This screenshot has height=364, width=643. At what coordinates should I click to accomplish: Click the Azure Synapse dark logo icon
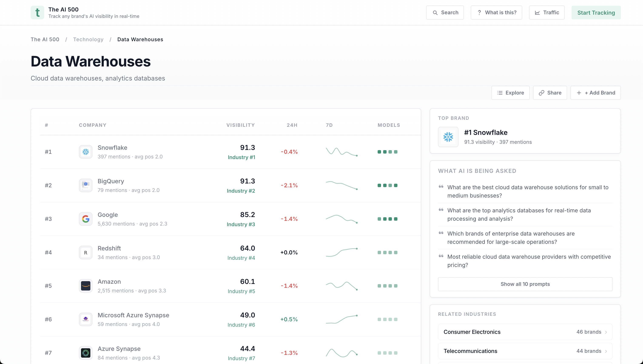[x=86, y=353]
